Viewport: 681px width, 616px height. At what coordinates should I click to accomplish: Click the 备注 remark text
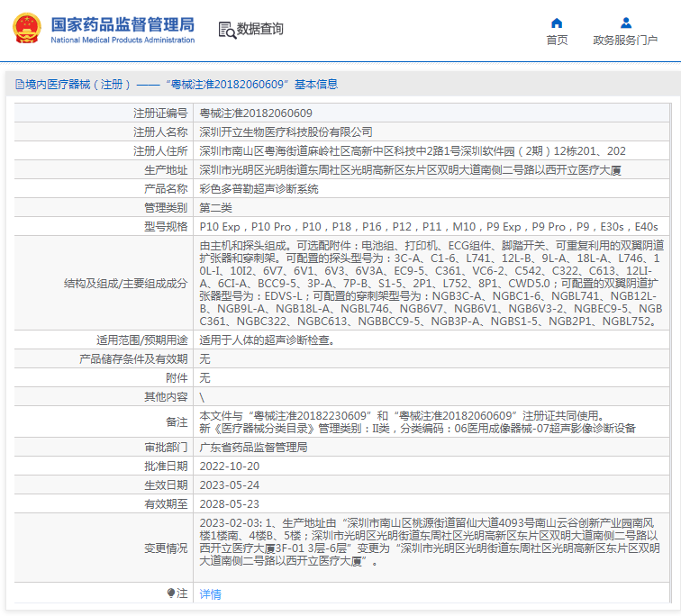point(417,422)
